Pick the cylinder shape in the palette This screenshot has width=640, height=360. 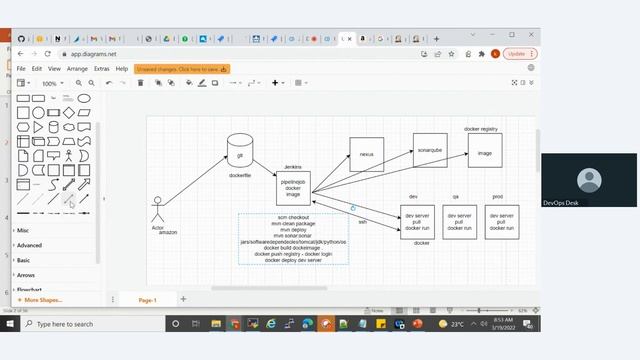coord(53,127)
